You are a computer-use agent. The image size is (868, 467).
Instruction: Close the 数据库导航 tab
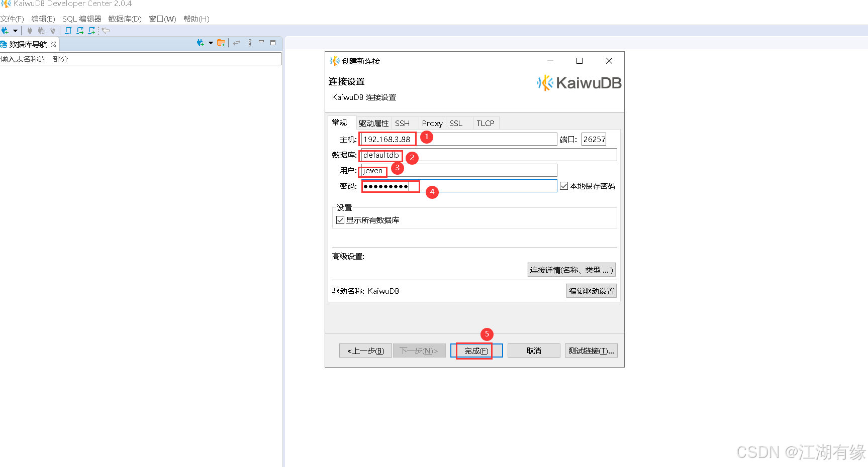pyautogui.click(x=53, y=44)
